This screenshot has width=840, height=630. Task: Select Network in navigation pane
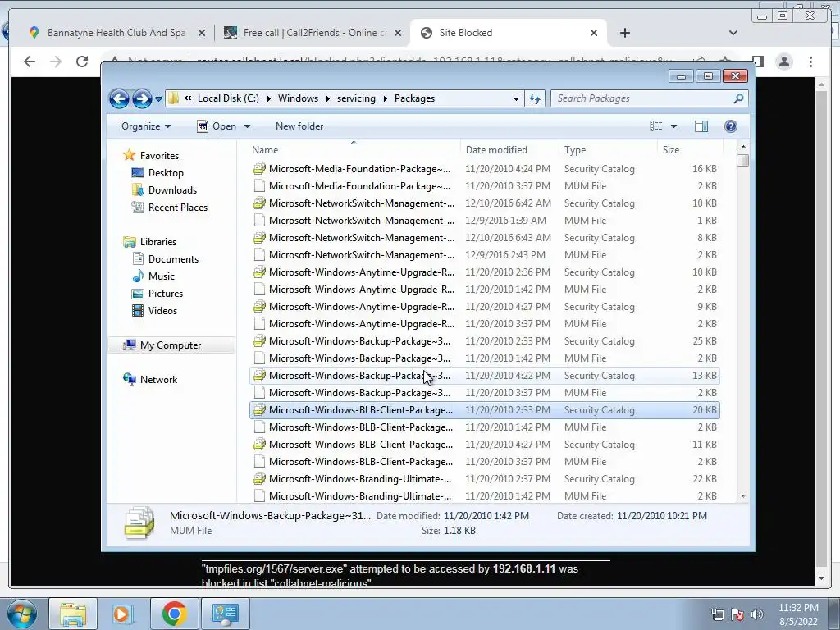point(158,380)
